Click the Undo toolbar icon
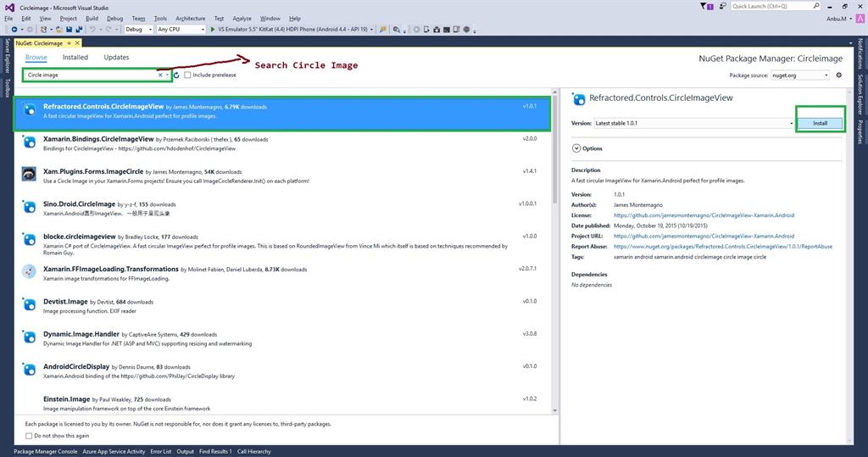The image size is (868, 457). [x=92, y=30]
